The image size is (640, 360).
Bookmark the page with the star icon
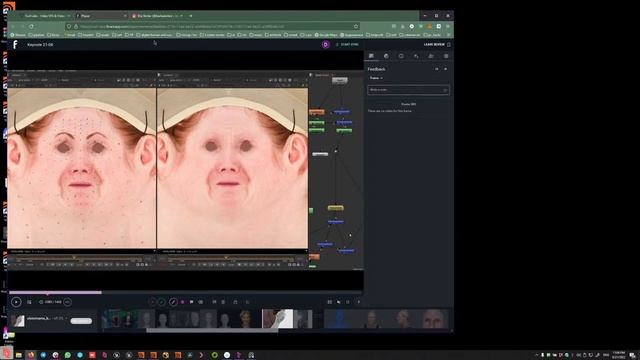[356, 26]
